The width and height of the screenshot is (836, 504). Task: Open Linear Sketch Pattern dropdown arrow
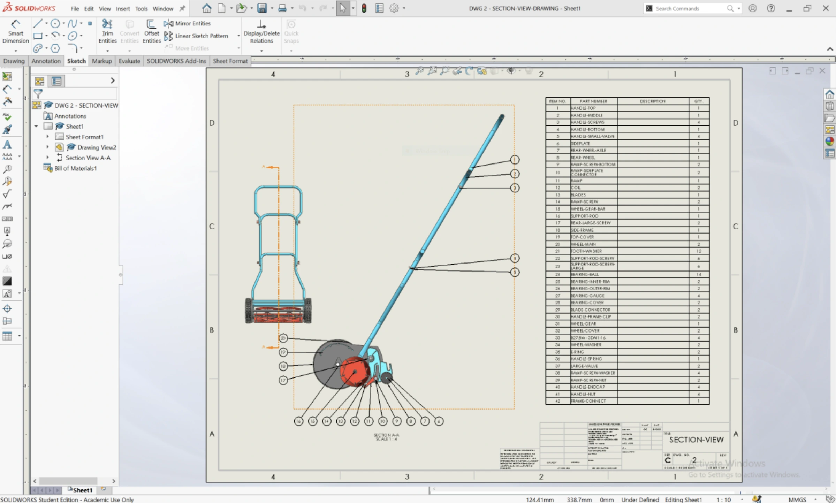238,36
